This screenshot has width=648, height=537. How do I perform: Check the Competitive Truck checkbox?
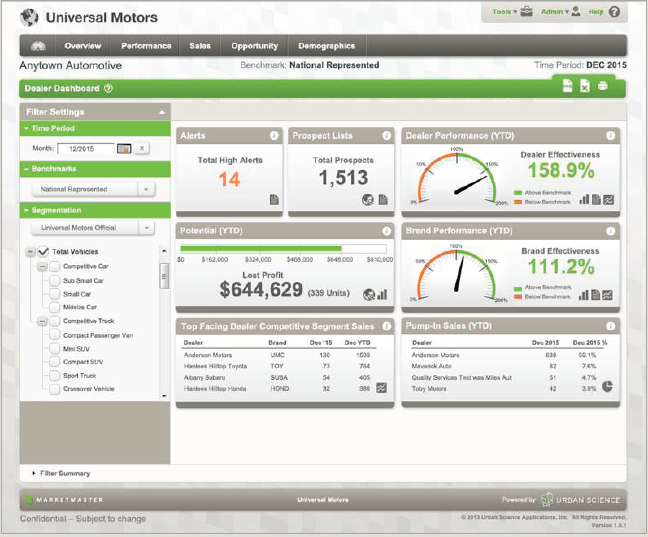55,321
